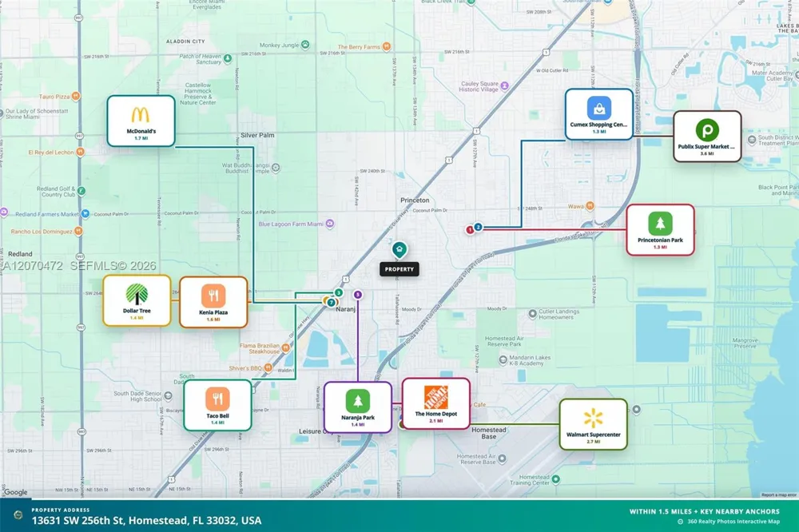
Task: Click the Silver Palm label
Action: click(x=257, y=135)
